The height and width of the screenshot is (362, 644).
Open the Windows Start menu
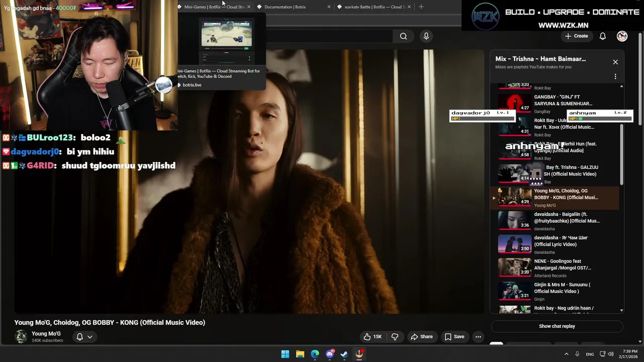[x=285, y=354]
